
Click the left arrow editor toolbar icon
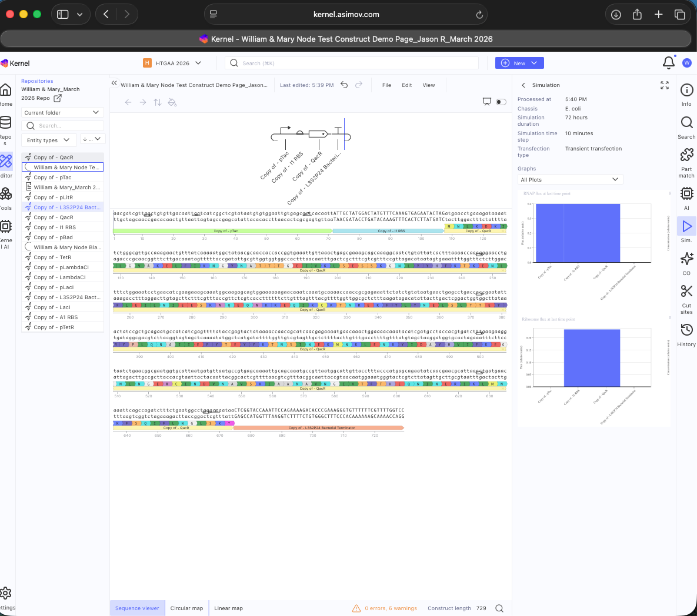click(128, 103)
